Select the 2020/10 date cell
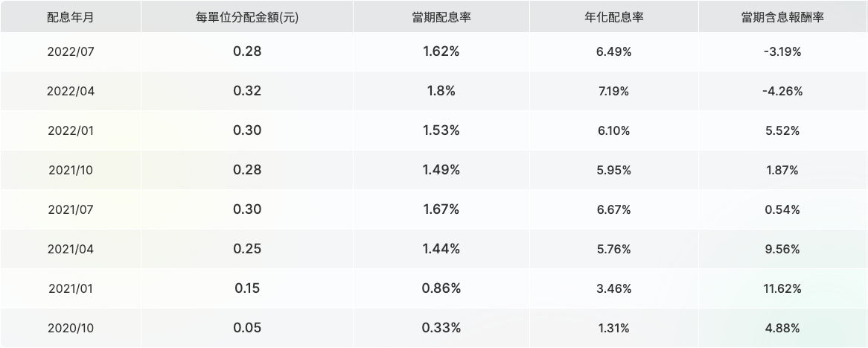 [x=70, y=328]
